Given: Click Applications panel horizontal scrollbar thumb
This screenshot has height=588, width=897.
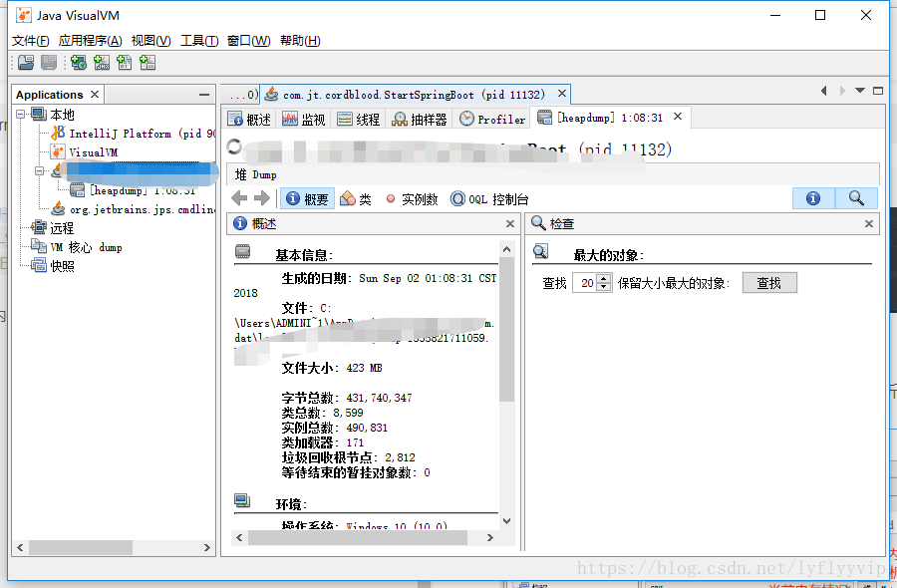Looking at the screenshot, I should [81, 547].
